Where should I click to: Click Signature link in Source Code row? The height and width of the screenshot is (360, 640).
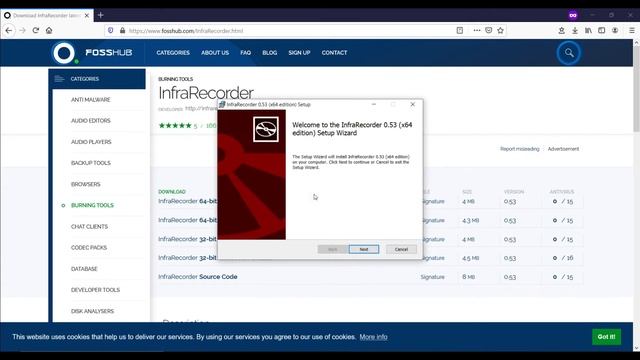(432, 277)
